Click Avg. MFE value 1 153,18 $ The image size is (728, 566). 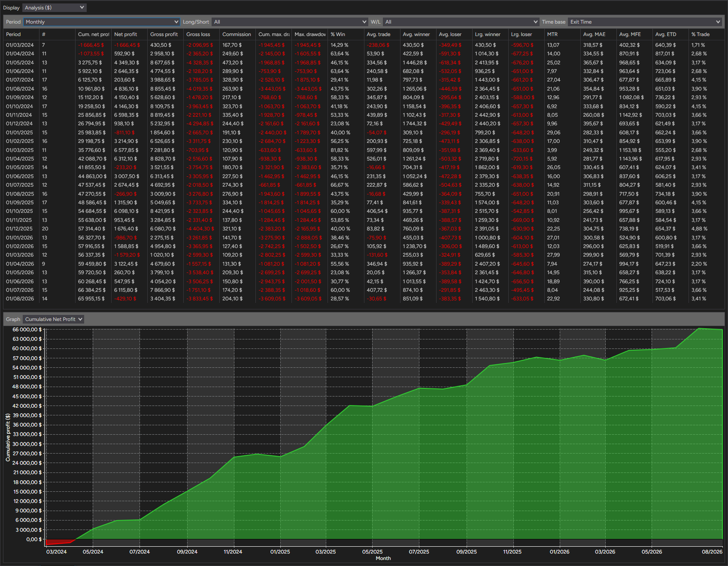coord(631,150)
